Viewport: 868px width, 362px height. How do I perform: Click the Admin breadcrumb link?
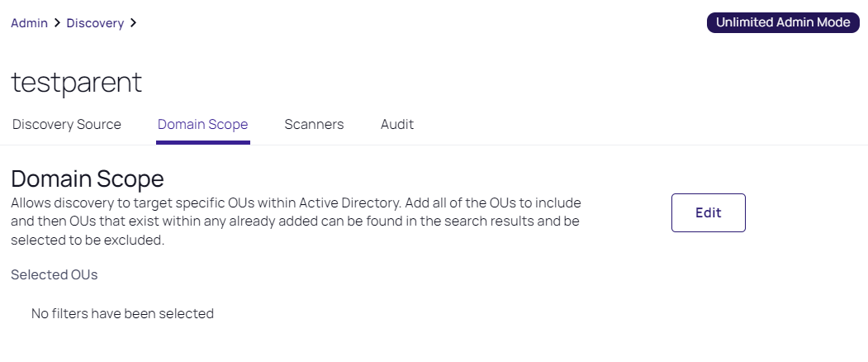[29, 23]
